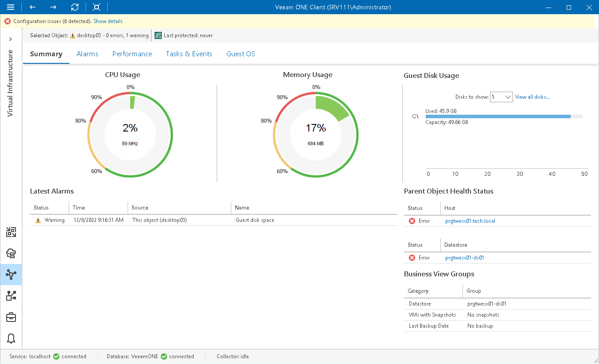Click the Guest disk space warning alarm row

pyautogui.click(x=177, y=220)
